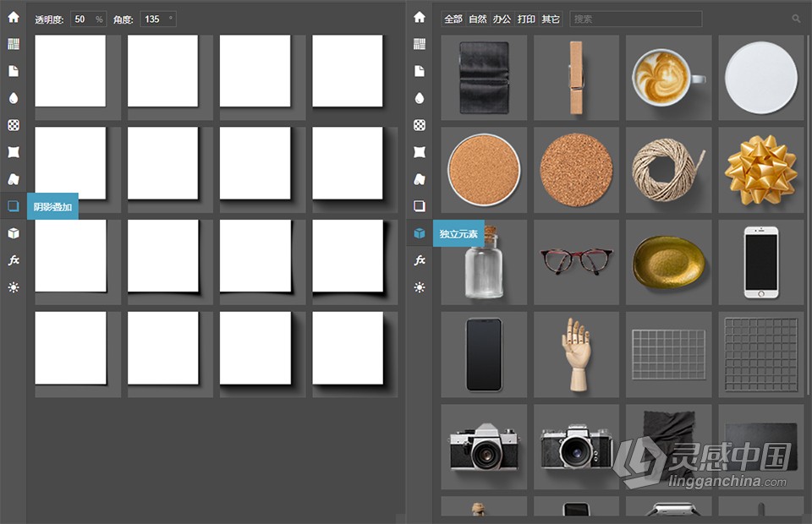
Task: Select the wooden mannequin hand element
Action: 576,354
